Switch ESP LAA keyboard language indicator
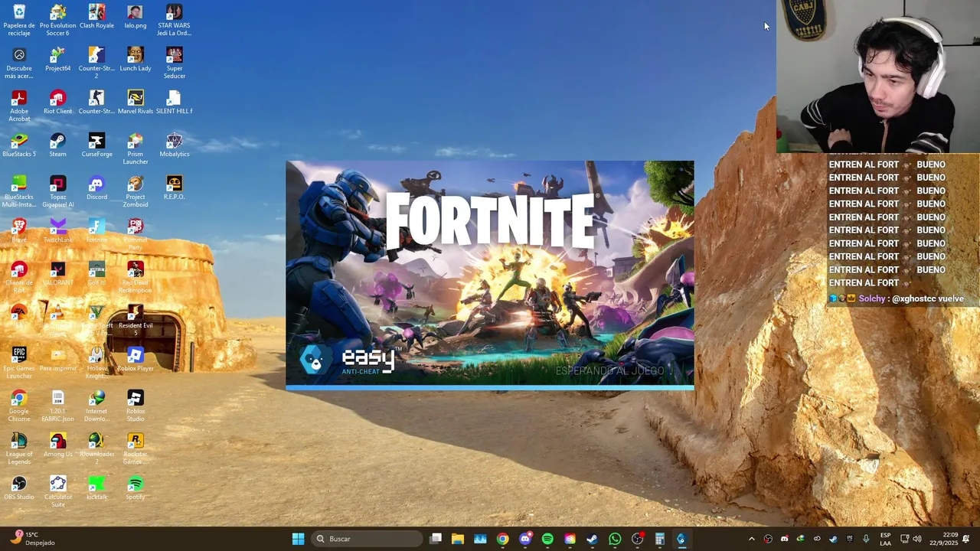 click(x=885, y=539)
